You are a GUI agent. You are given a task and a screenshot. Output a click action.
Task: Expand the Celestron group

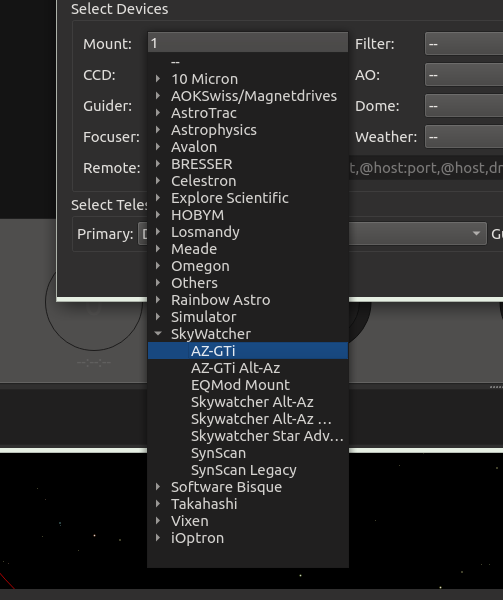[x=158, y=181]
